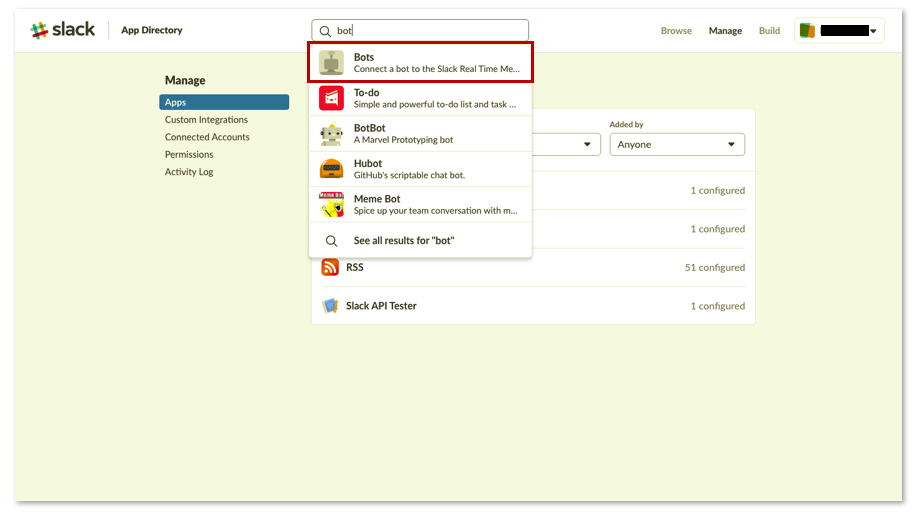913x513 pixels.
Task: Click the BotBot robot icon
Action: pyautogui.click(x=331, y=133)
